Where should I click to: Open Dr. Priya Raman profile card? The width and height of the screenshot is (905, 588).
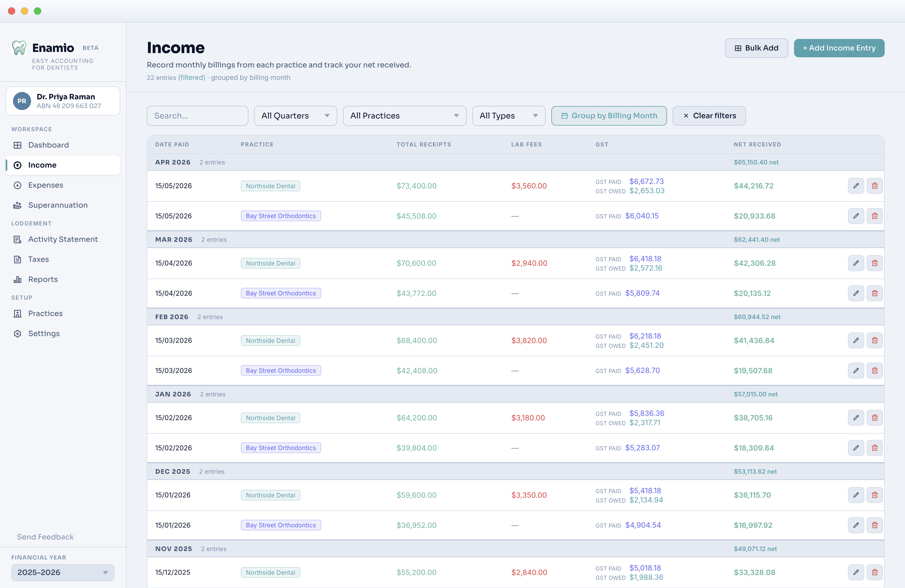coord(63,101)
